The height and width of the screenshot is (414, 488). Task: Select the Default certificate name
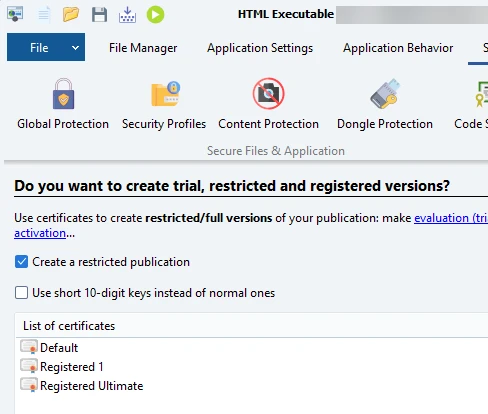point(59,348)
